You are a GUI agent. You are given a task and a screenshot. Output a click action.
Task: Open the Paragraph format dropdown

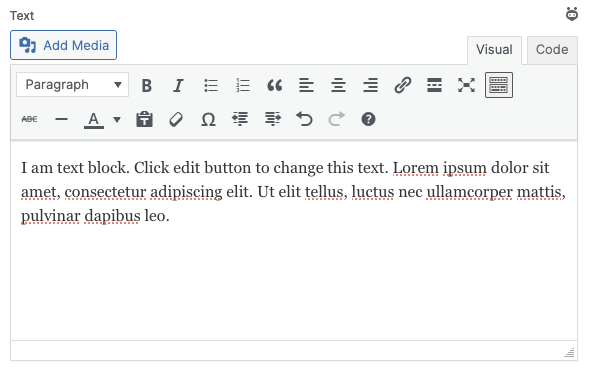click(x=72, y=85)
